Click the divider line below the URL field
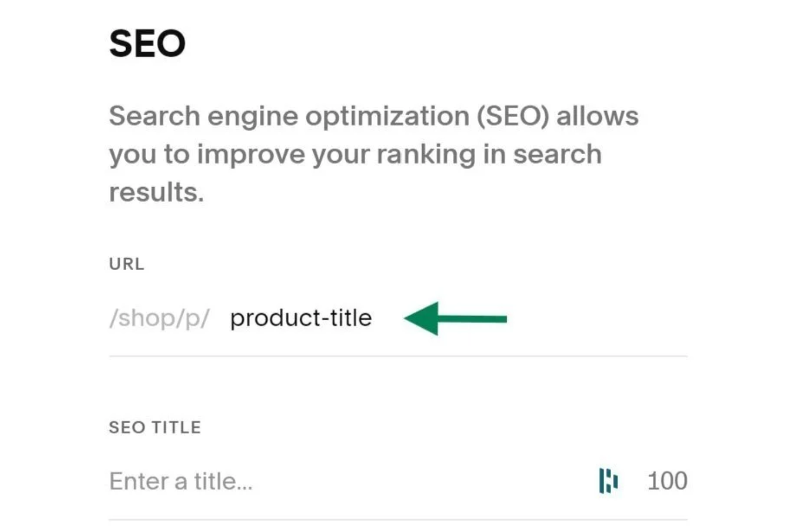 [x=398, y=356]
